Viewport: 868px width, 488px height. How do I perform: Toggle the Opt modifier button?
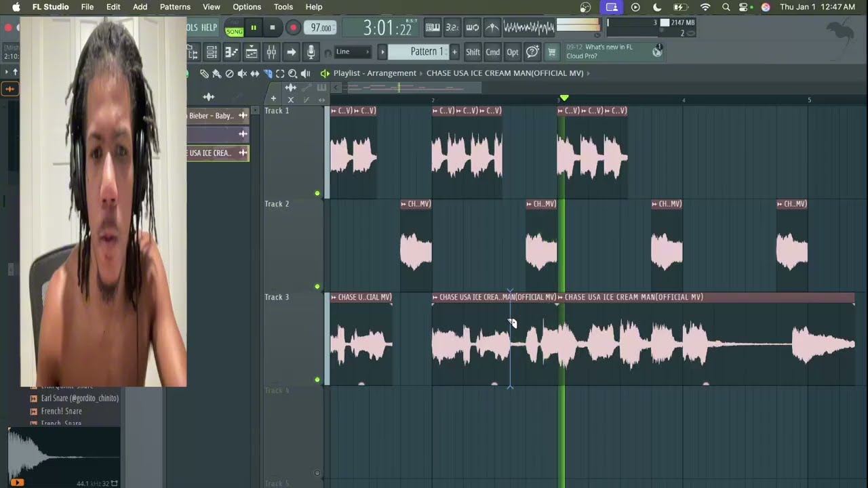click(x=513, y=52)
